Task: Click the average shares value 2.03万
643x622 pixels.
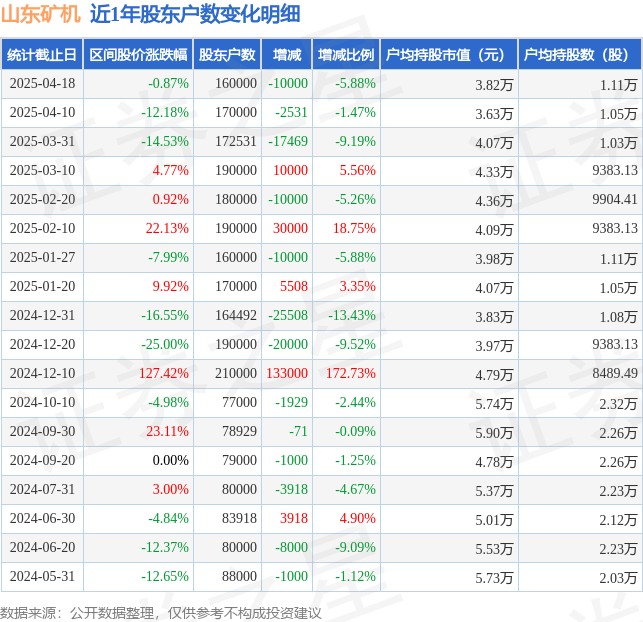Action: 618,578
